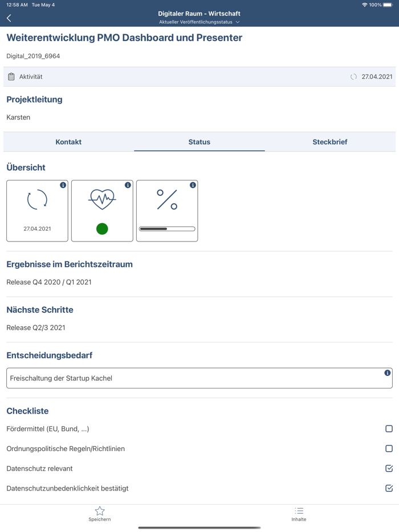Tap the clipboard icon beside Aktivität
The image size is (399, 532).
click(10, 76)
